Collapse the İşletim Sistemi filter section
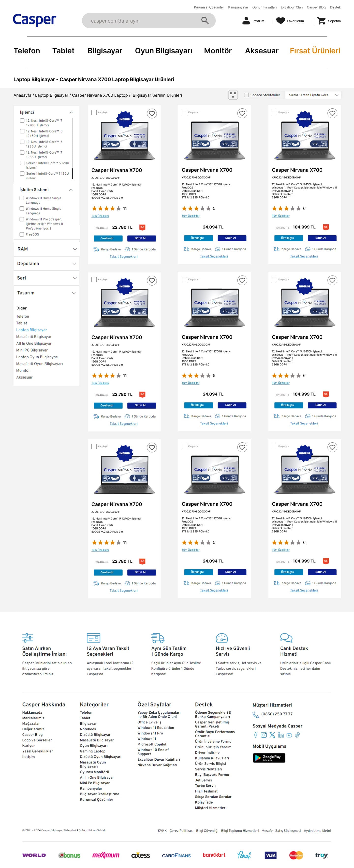The image size is (354, 868). tap(71, 190)
